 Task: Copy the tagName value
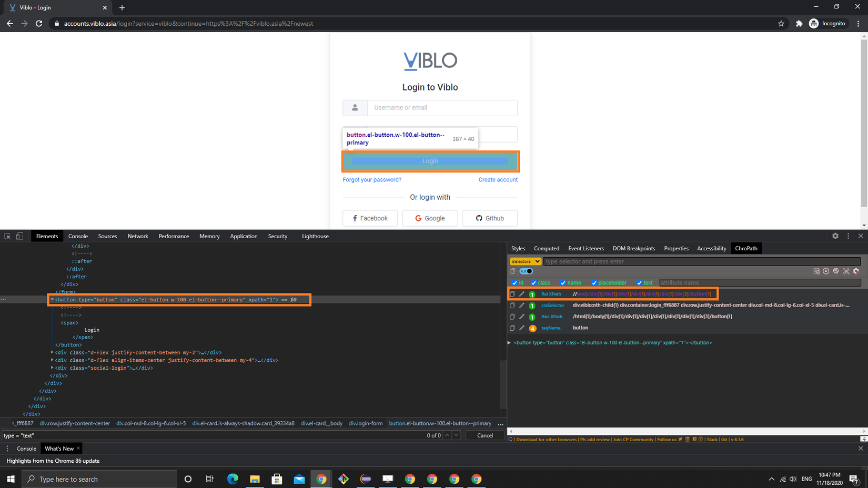(512, 328)
